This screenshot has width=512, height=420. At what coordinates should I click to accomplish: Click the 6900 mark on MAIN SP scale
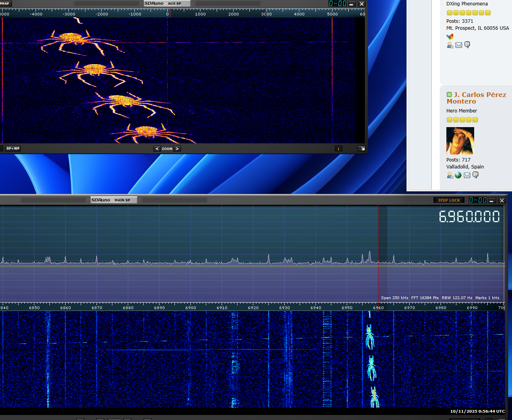point(190,308)
